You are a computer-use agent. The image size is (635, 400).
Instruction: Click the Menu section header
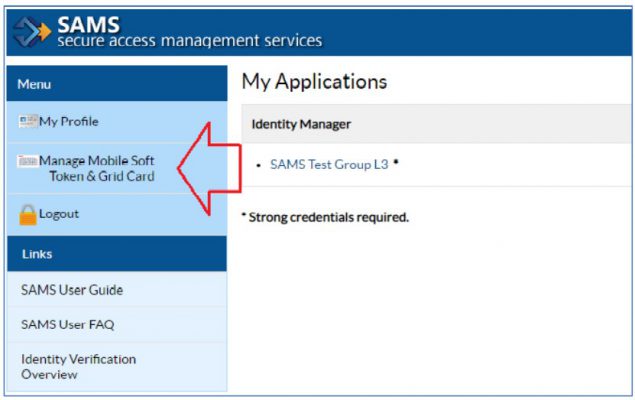34,85
